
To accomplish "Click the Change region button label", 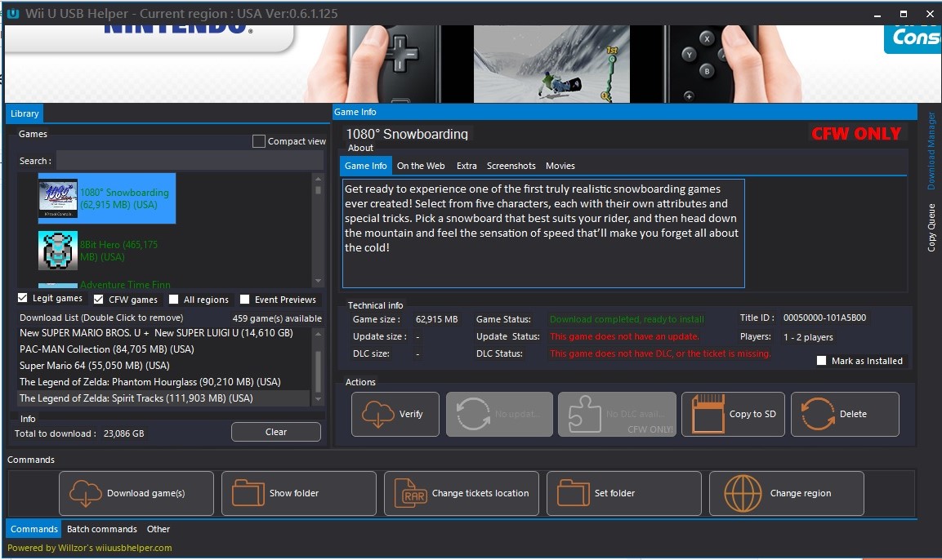I will [x=800, y=493].
